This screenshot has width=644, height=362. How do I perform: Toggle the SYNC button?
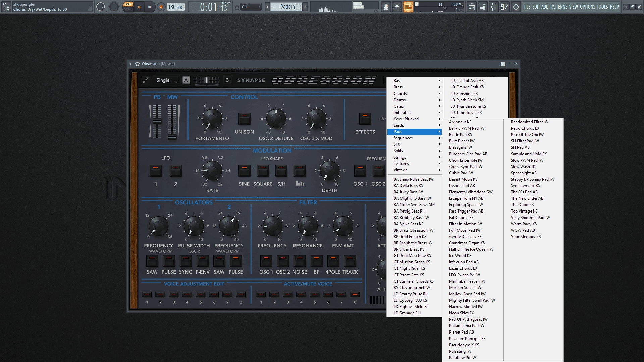(x=185, y=261)
